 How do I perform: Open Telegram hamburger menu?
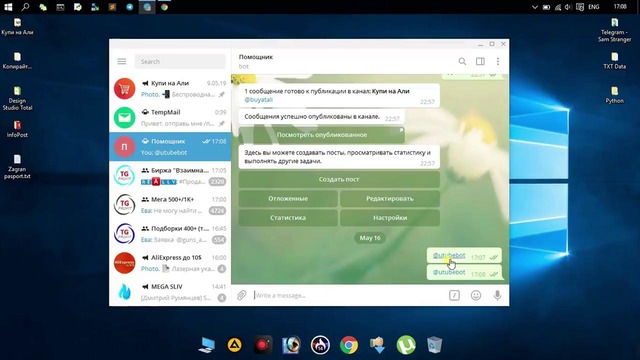[x=122, y=61]
